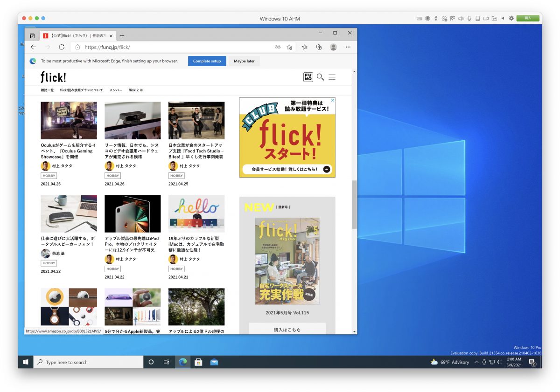
Task: Click HOBBY tag under Oculus article
Action: click(x=49, y=176)
